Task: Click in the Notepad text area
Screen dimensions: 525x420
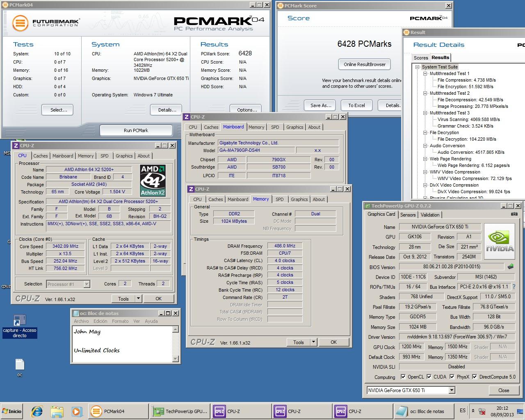Action: (x=122, y=344)
